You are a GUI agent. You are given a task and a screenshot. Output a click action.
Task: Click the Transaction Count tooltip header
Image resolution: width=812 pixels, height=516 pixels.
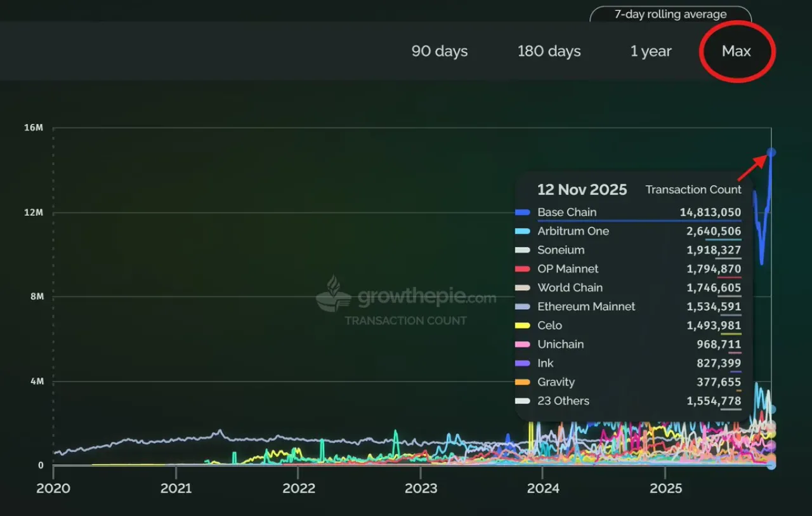coord(693,190)
